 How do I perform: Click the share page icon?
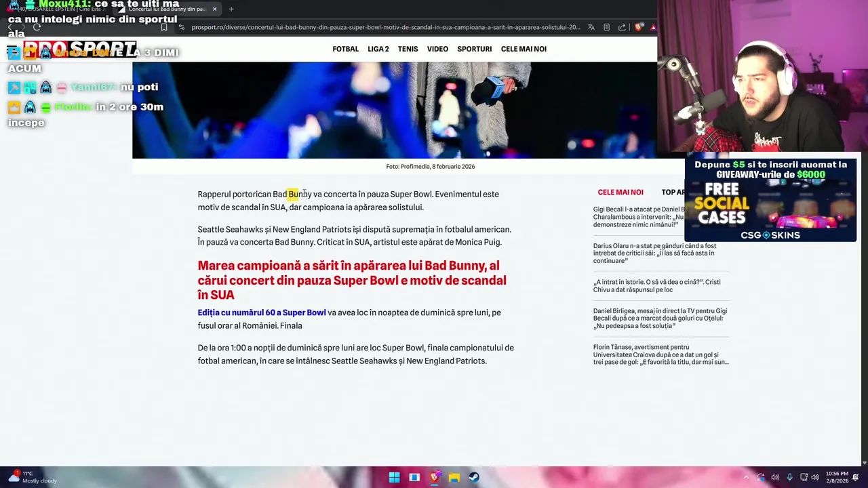(622, 27)
